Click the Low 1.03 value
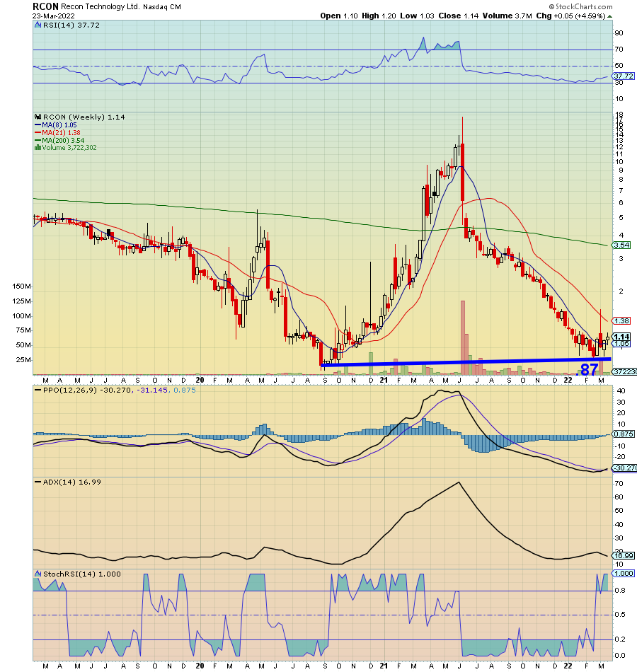 (418, 16)
